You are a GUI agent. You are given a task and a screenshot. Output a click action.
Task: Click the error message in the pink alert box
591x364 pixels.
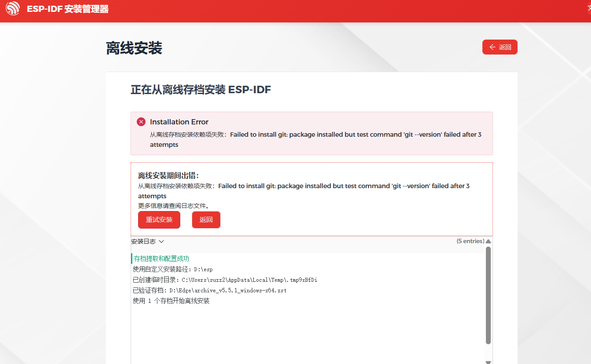[x=316, y=139]
